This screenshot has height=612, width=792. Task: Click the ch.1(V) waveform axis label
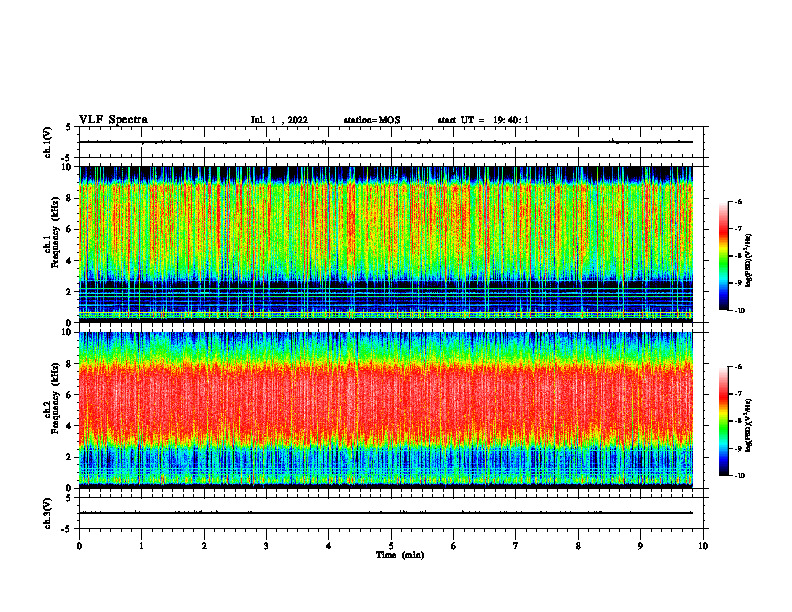pos(48,142)
